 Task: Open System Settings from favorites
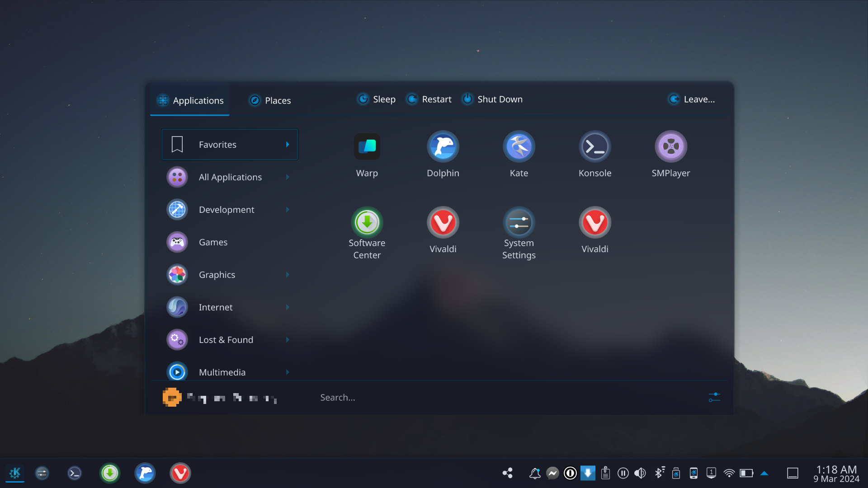point(519,223)
